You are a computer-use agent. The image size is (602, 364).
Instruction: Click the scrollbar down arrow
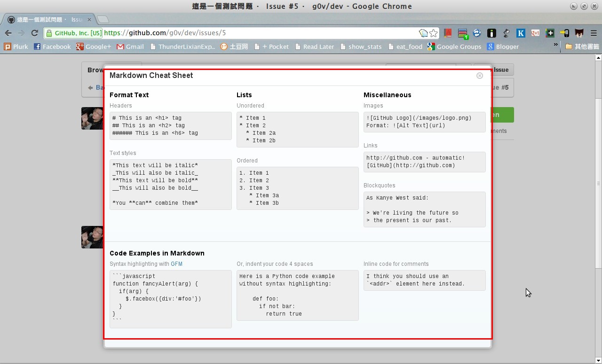click(598, 360)
